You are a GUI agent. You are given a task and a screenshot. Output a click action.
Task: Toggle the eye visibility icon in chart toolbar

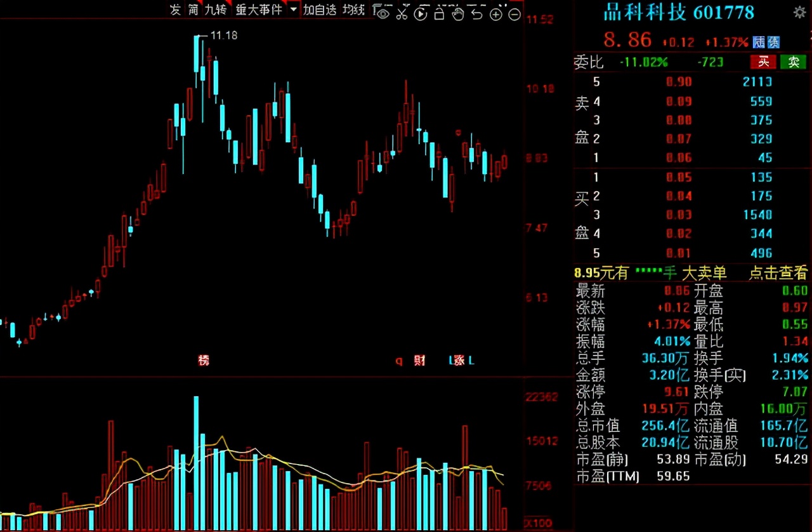coord(381,13)
